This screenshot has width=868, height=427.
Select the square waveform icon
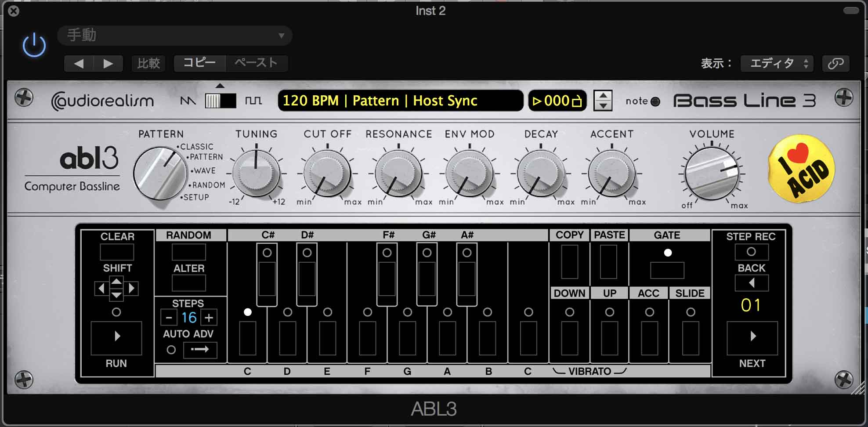coord(253,101)
